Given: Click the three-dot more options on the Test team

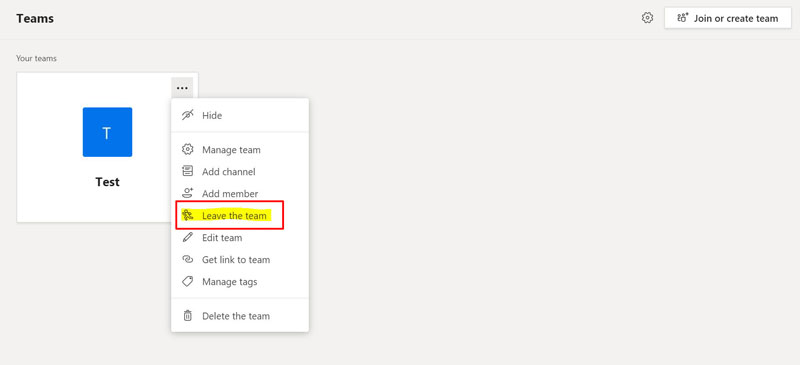Looking at the screenshot, I should click(x=182, y=88).
